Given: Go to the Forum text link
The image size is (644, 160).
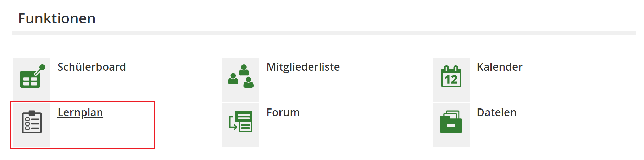Looking at the screenshot, I should [x=283, y=112].
